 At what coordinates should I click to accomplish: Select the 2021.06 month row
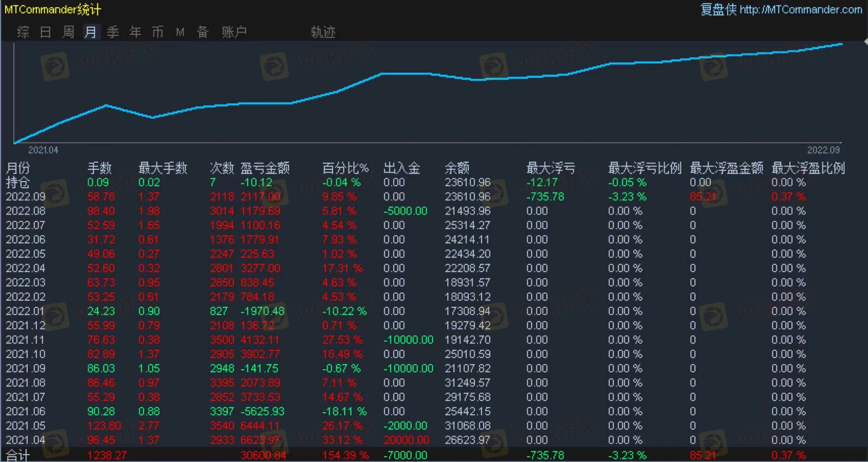[x=26, y=411]
